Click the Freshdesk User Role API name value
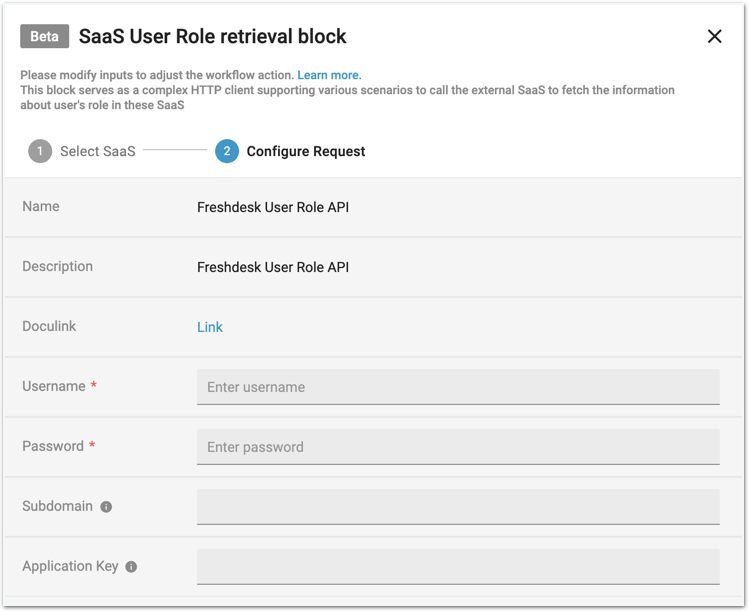This screenshot has width=749, height=611. [273, 207]
